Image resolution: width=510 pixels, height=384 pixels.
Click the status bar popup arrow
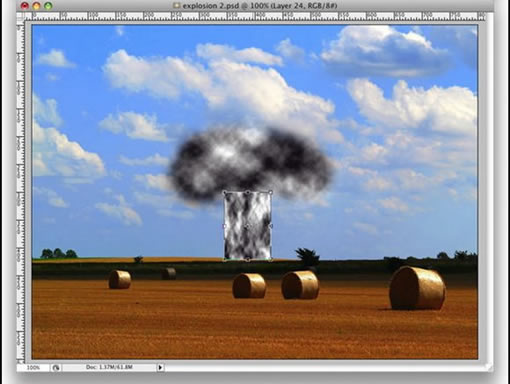click(x=160, y=367)
